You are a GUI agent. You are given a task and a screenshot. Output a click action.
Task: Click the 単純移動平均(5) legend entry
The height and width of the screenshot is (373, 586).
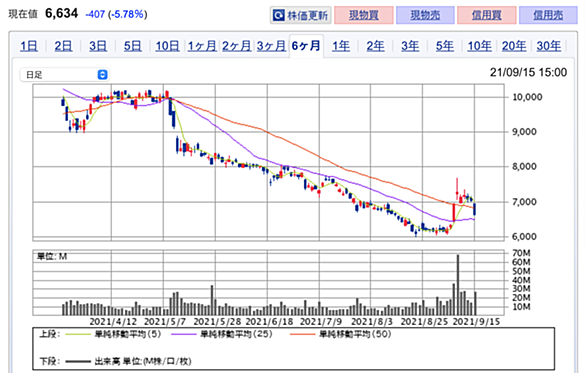113,334
